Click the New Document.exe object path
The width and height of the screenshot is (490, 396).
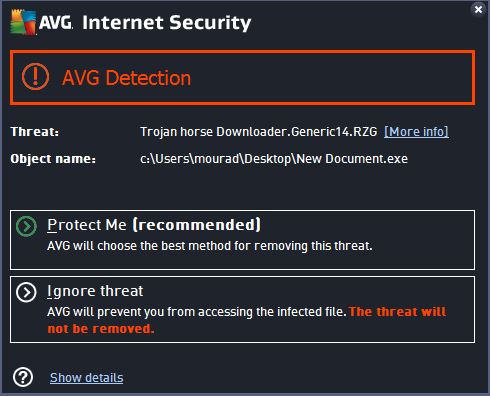274,159
